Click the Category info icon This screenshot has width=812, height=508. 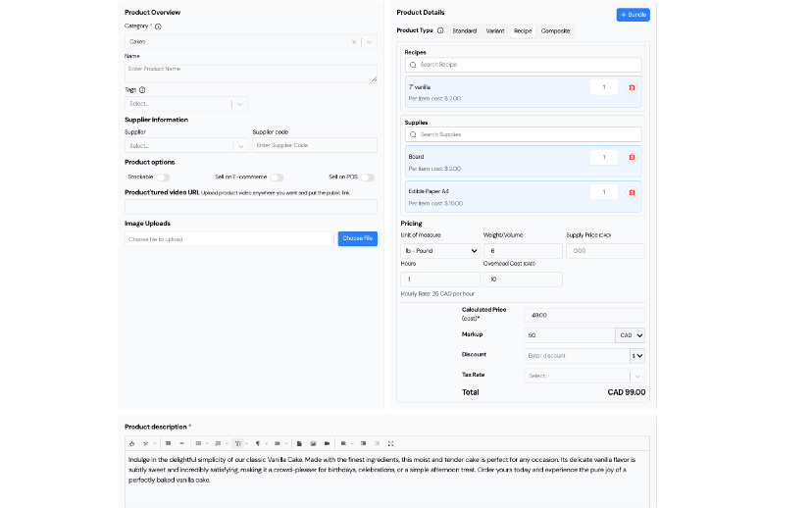coord(159,26)
